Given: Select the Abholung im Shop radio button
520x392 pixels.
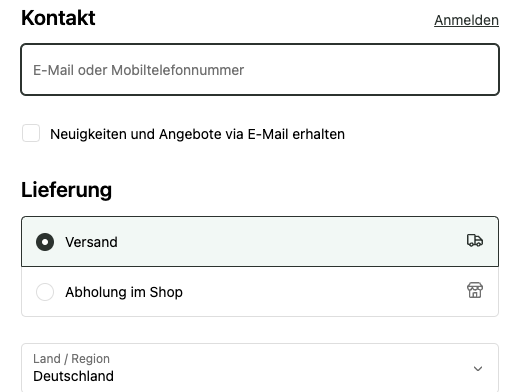Looking at the screenshot, I should tap(45, 292).
